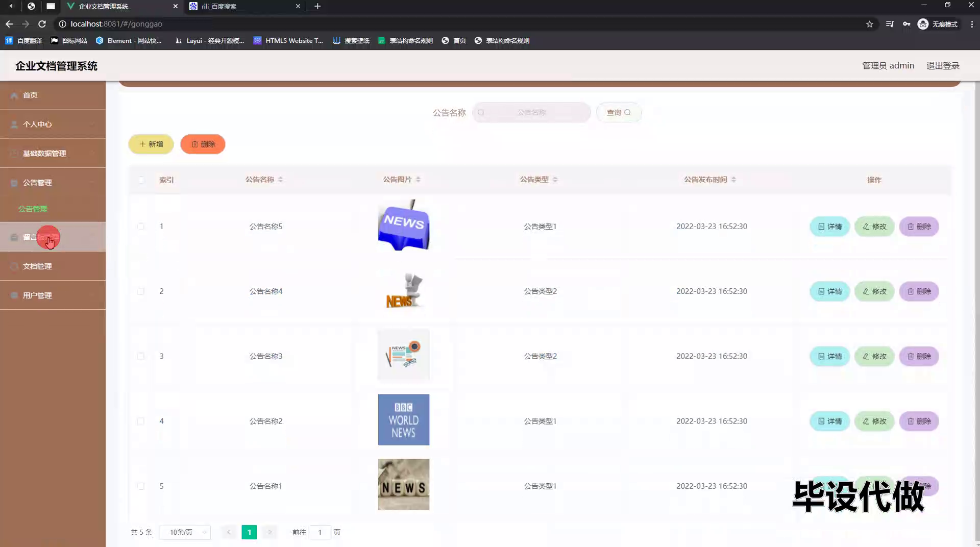Check the row checkbox for 公告名称3
The width and height of the screenshot is (980, 547).
(140, 356)
